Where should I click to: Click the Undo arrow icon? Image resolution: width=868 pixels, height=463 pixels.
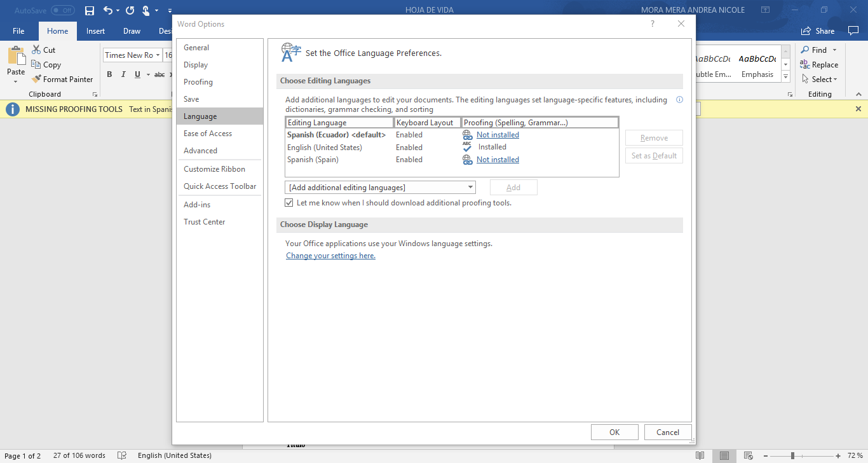click(108, 11)
